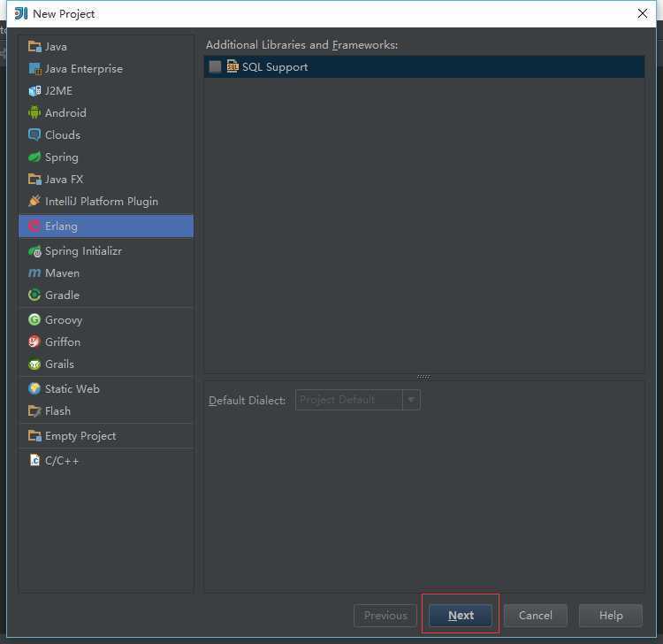Image resolution: width=663 pixels, height=644 pixels.
Task: Click the IntelliJ logo in title bar
Action: point(20,13)
